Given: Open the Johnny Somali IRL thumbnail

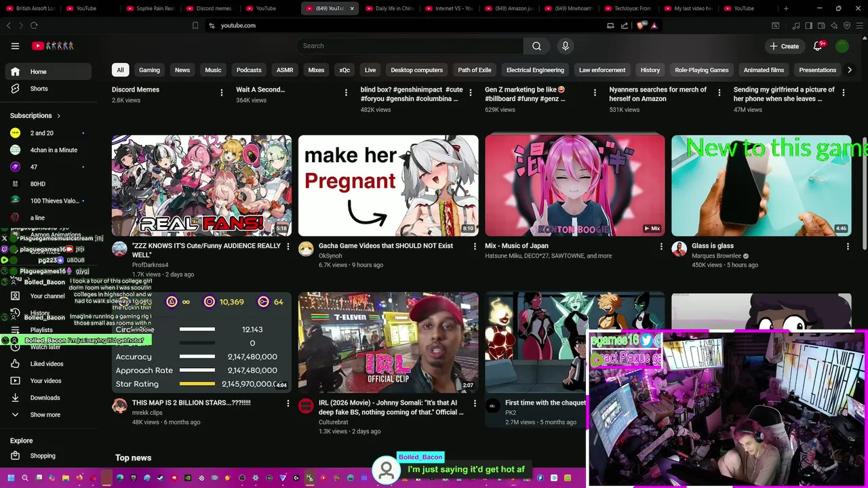Looking at the screenshot, I should [x=388, y=342].
